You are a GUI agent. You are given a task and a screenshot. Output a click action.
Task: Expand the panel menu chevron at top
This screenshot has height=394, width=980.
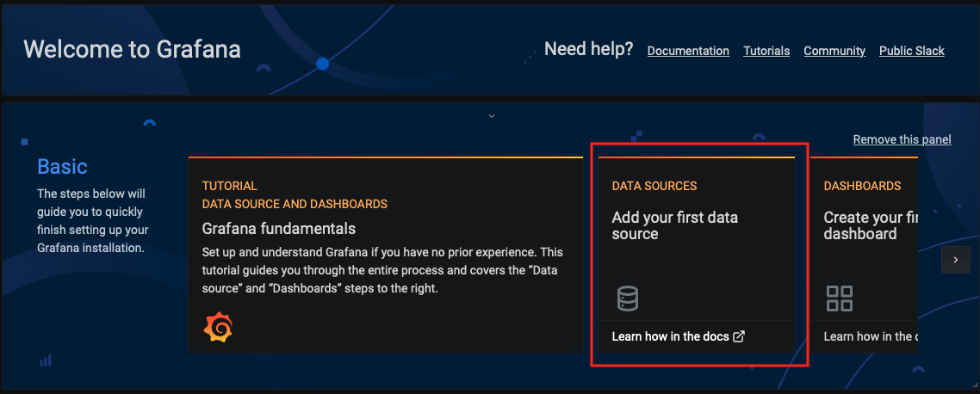pos(491,115)
